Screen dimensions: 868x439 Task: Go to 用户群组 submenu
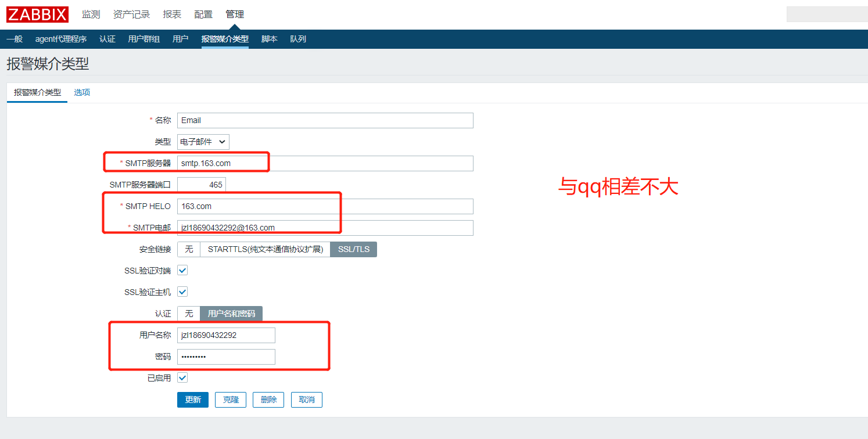coord(144,39)
